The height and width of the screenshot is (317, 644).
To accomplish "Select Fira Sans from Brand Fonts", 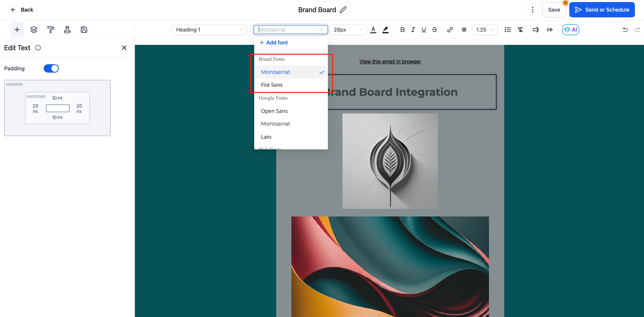I will (x=271, y=85).
